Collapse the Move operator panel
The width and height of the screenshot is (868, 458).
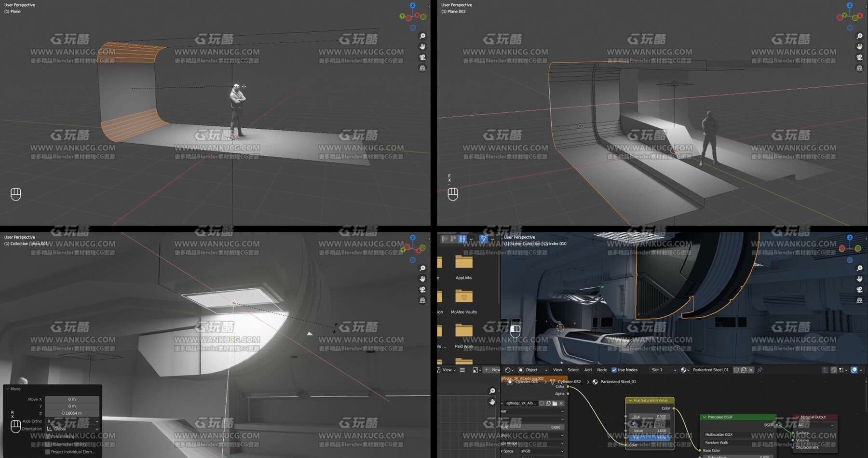[x=7, y=389]
